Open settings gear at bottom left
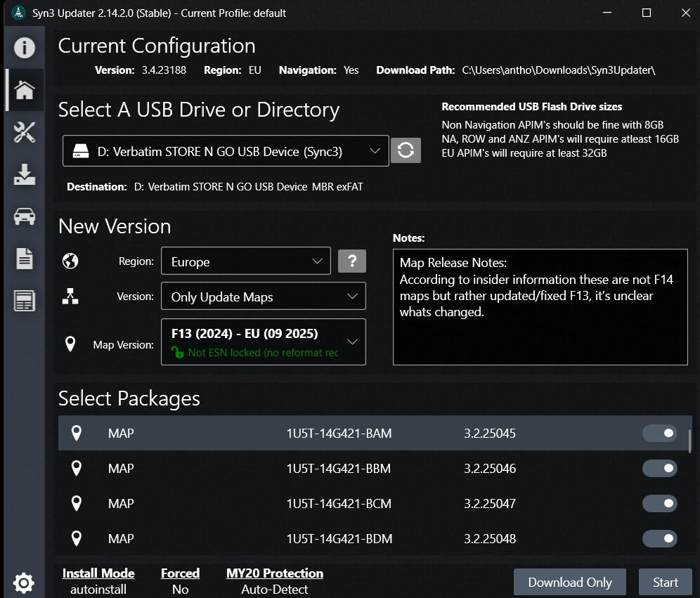Image resolution: width=700 pixels, height=598 pixels. (x=24, y=582)
